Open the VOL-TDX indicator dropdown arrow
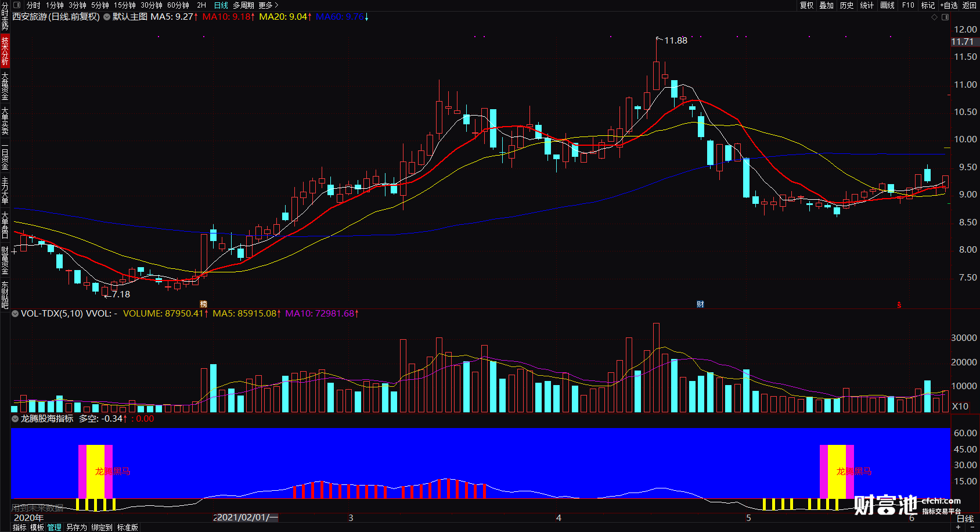Screen dimensions: 980x532 (15, 314)
